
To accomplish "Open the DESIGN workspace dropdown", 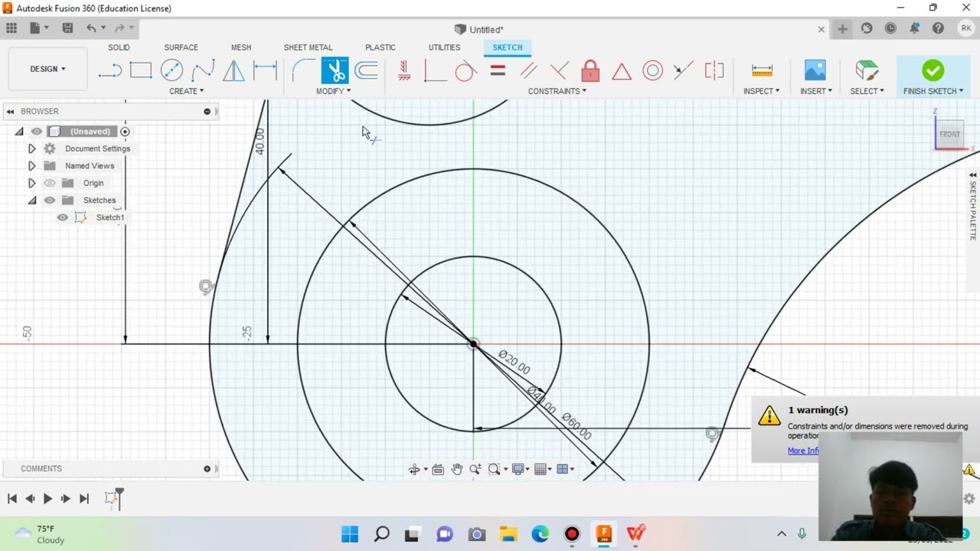I will point(47,69).
